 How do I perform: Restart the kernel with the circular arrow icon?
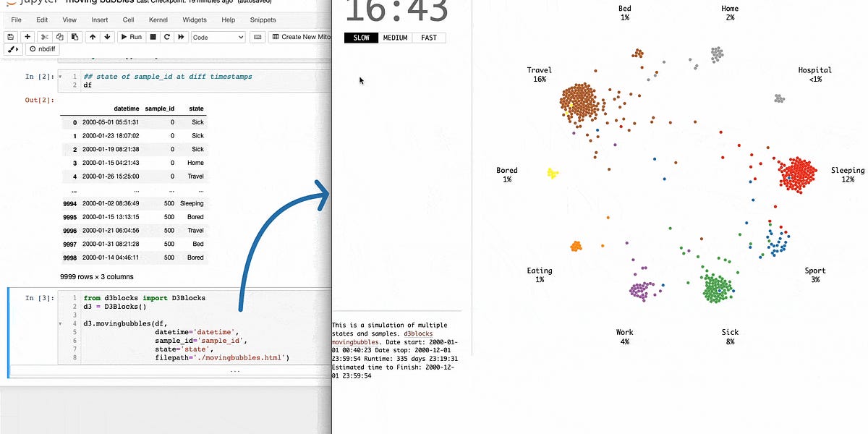coord(167,37)
